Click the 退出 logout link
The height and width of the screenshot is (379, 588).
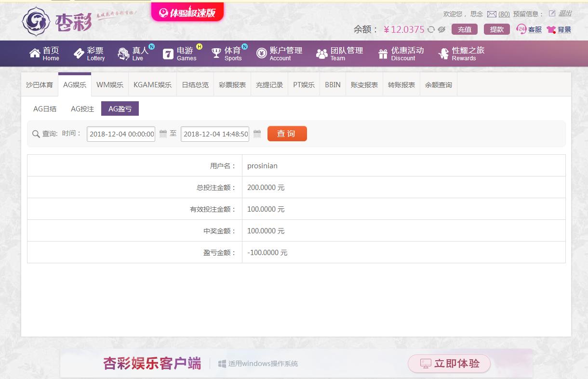565,14
